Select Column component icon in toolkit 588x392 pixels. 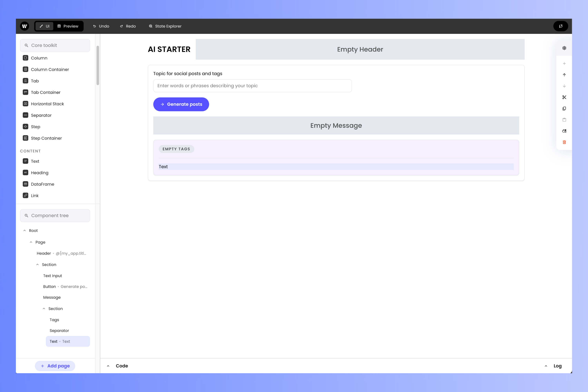click(x=25, y=58)
